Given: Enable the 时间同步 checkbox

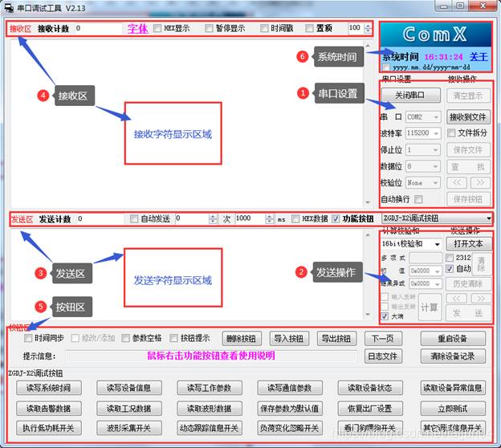Looking at the screenshot, I should click(28, 338).
